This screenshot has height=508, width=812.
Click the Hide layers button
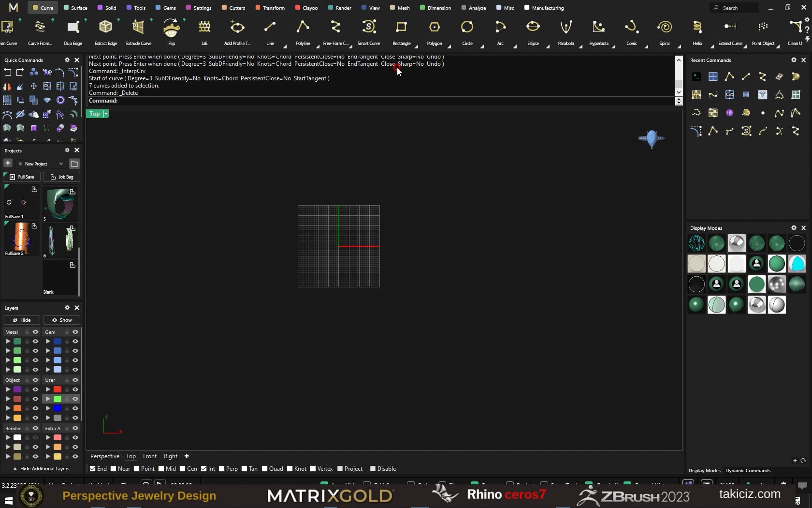tap(21, 320)
